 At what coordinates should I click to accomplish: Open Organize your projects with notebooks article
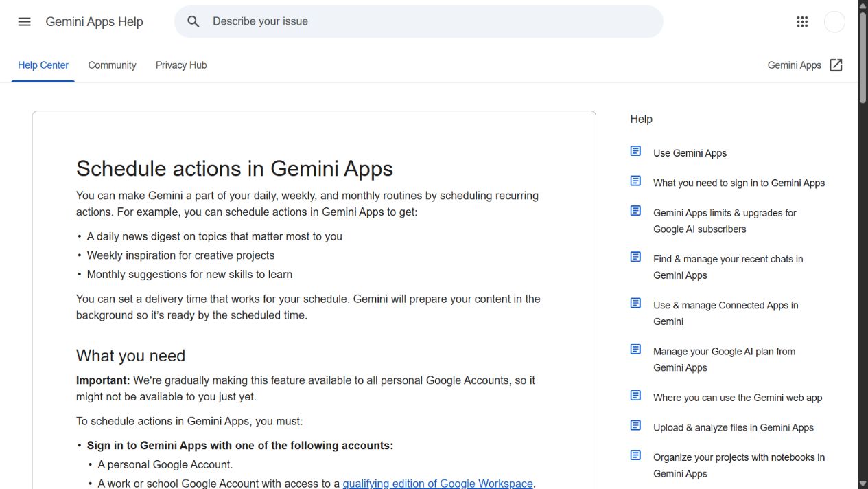(x=739, y=465)
